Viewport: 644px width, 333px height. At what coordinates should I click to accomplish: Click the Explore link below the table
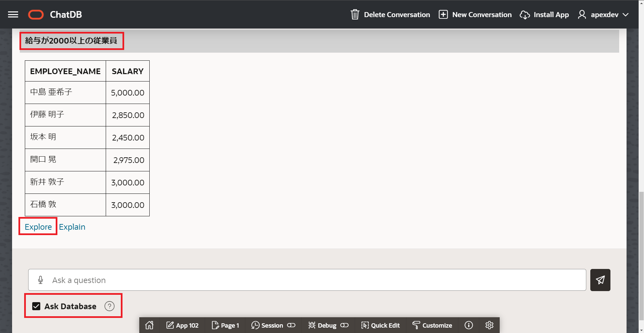point(38,227)
